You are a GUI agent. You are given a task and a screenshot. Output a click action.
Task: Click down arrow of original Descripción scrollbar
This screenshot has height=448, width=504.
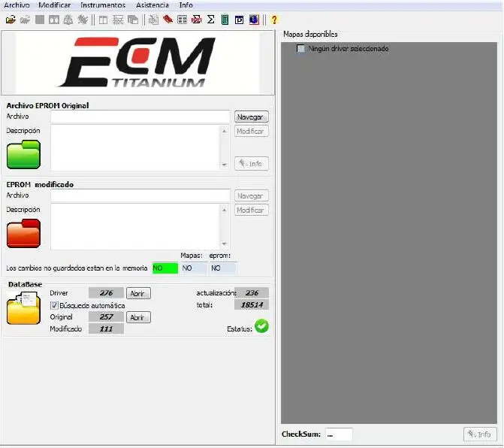coord(225,165)
